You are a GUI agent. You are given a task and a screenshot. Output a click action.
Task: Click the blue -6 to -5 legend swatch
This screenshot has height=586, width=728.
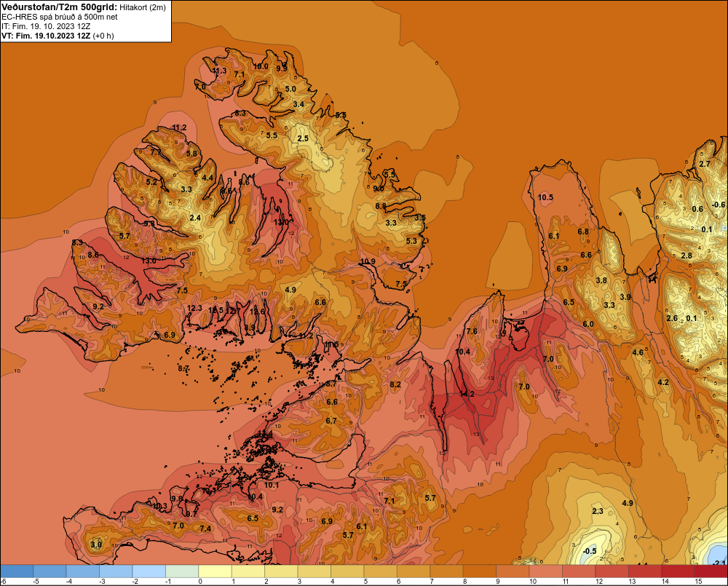[17, 571]
